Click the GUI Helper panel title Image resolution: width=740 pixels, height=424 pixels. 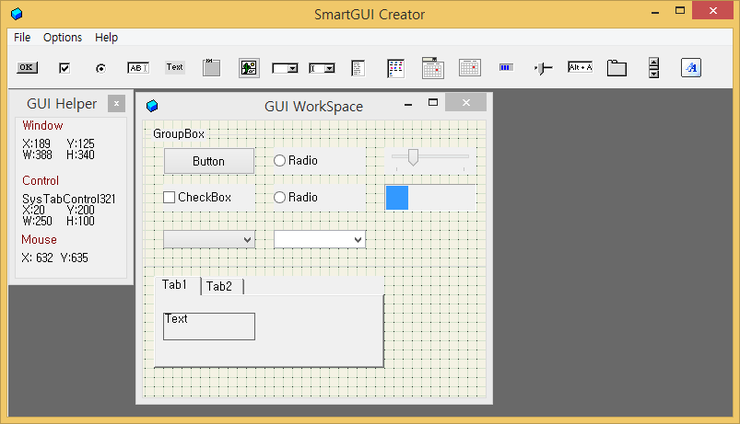[61, 104]
